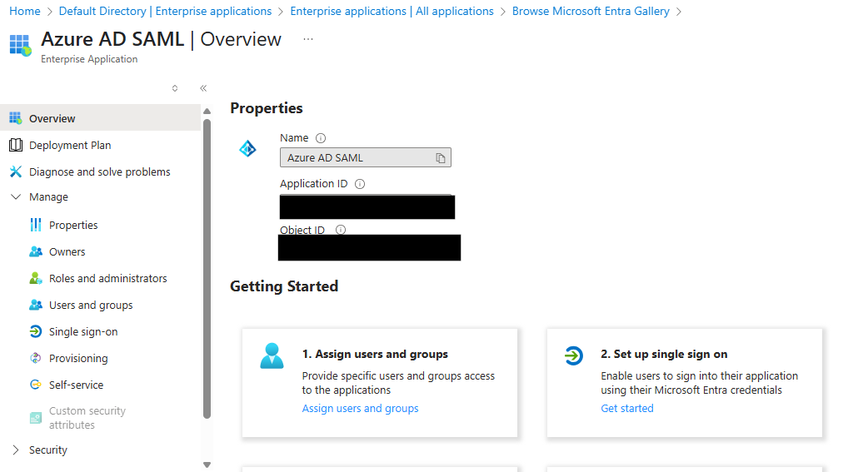Click the Deployment Plan book icon

pyautogui.click(x=15, y=145)
